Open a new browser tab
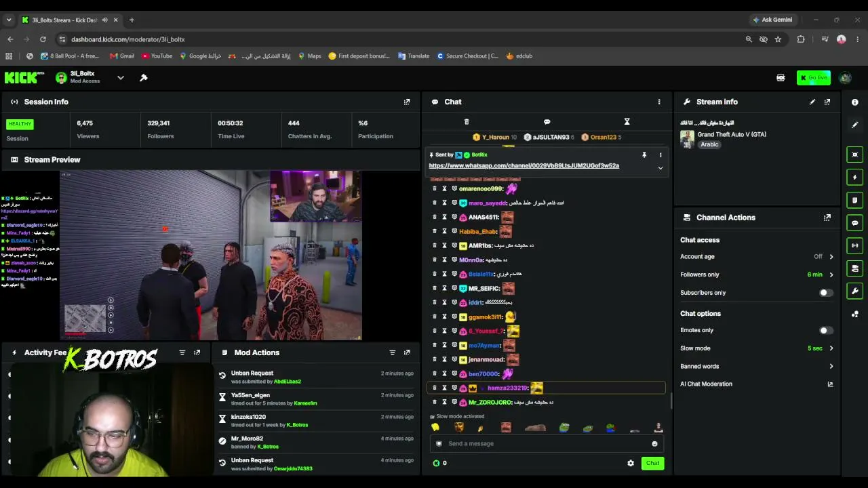The height and width of the screenshot is (488, 868). pos(132,20)
